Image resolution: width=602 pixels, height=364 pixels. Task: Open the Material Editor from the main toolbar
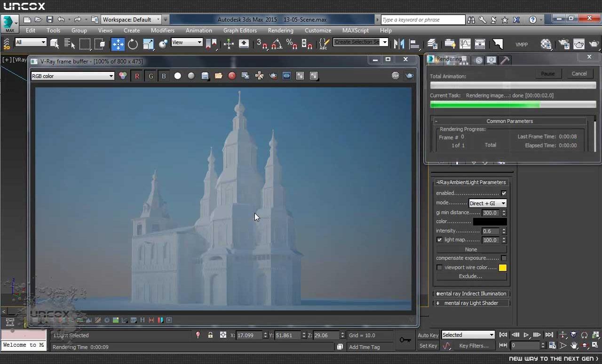coord(546,44)
